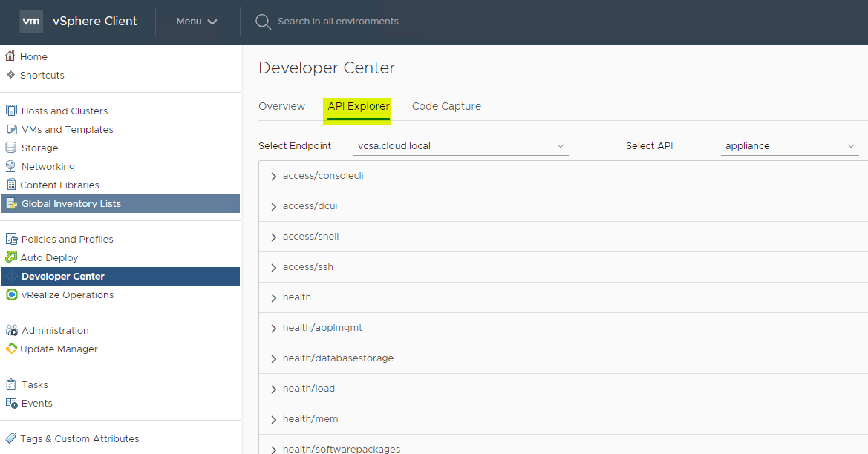Click the VMs and Templates icon
This screenshot has width=868, height=454.
pyautogui.click(x=11, y=129)
